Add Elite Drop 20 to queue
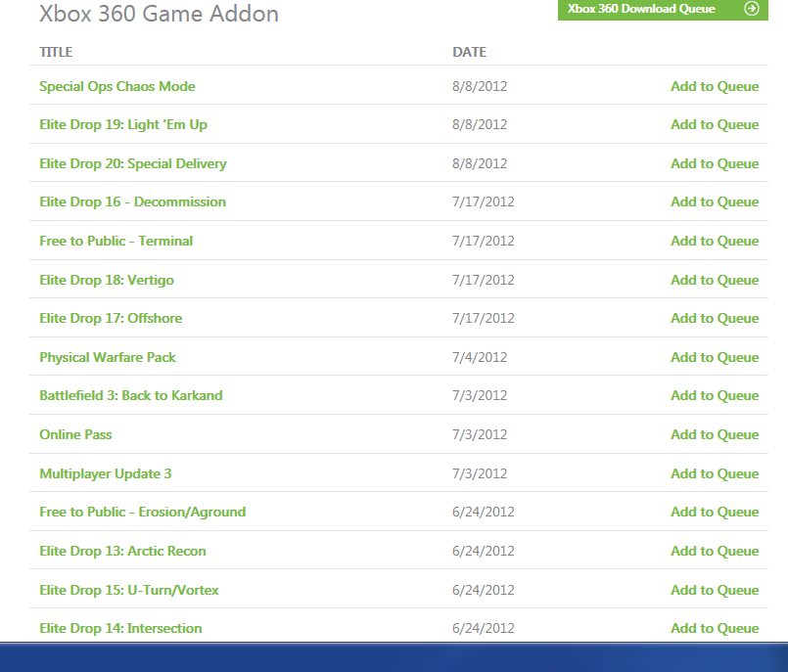Viewport: 788px width, 672px height. [715, 163]
